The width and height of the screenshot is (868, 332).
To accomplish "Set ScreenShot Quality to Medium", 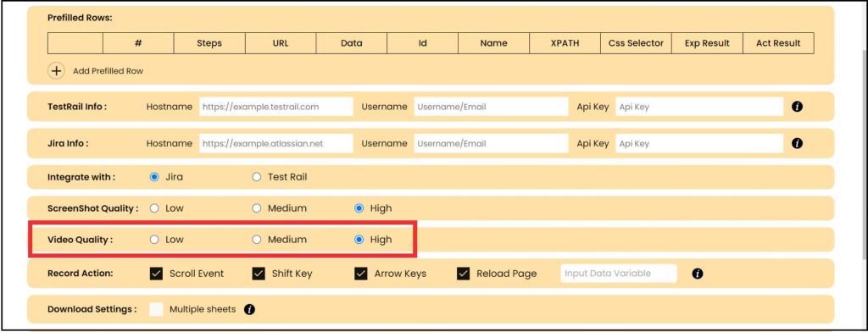I will (256, 208).
